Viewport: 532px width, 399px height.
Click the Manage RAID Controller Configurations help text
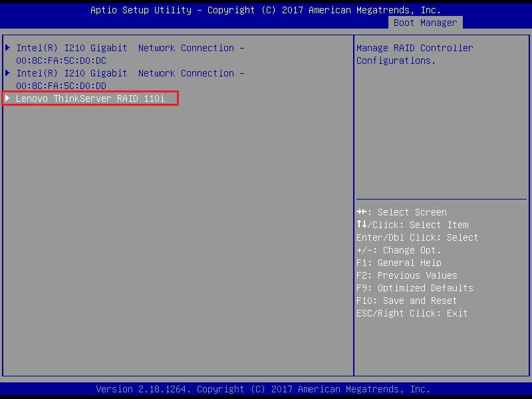414,54
